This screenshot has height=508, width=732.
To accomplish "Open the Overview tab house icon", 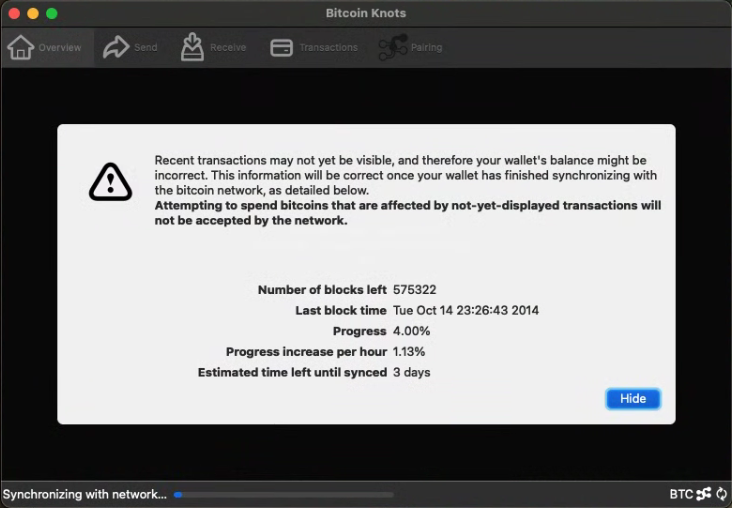I will pos(21,47).
